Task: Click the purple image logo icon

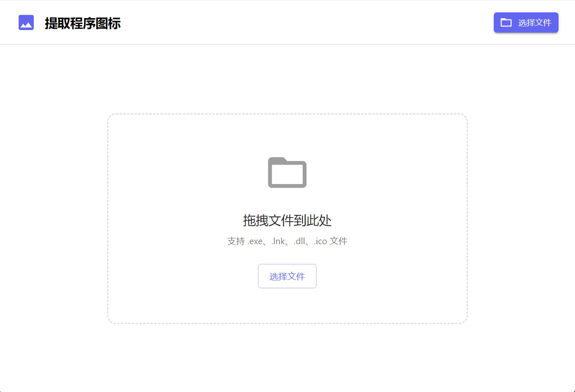Action: pos(26,23)
